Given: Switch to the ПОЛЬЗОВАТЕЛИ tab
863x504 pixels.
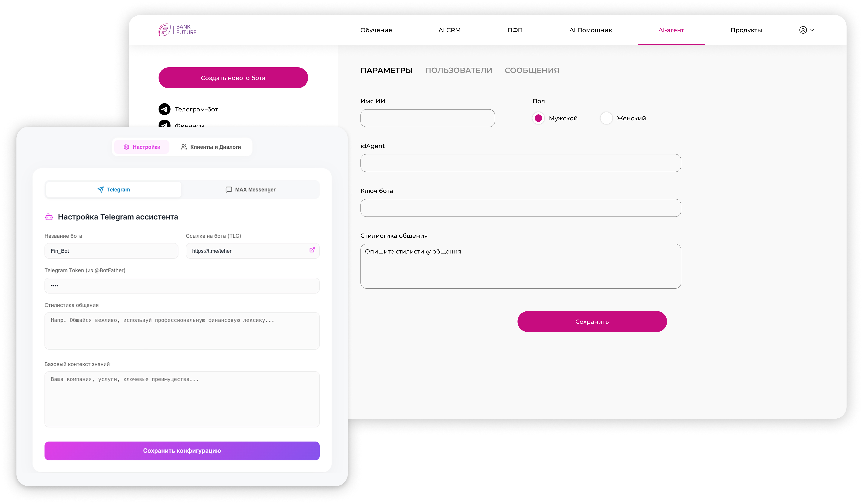Looking at the screenshot, I should (459, 70).
